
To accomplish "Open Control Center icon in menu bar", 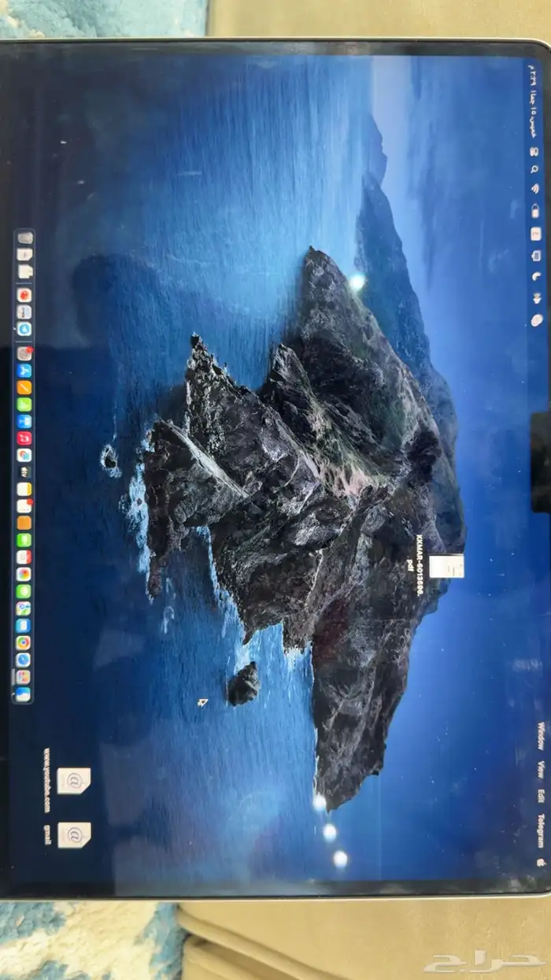I will point(534,152).
